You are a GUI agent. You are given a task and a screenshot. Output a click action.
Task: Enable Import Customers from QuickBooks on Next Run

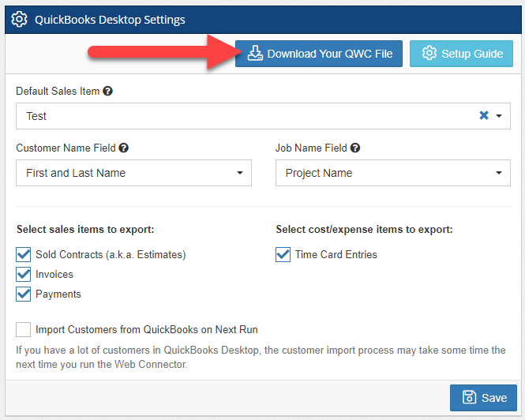(24, 330)
